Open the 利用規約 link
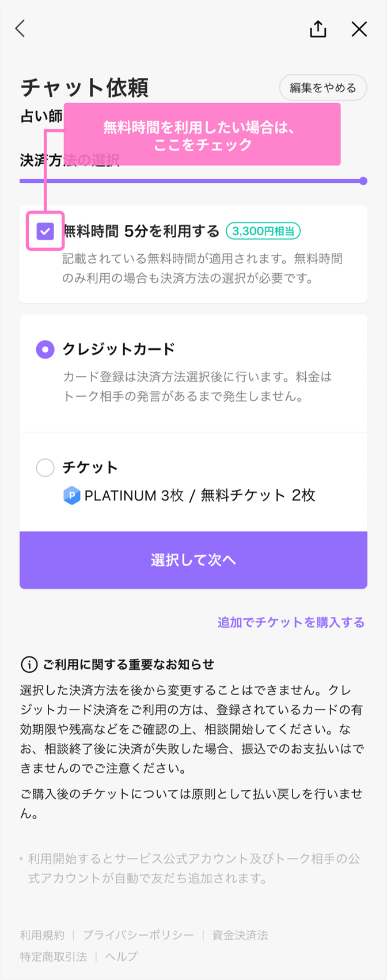Screen dimensions: 387x980 (42, 935)
